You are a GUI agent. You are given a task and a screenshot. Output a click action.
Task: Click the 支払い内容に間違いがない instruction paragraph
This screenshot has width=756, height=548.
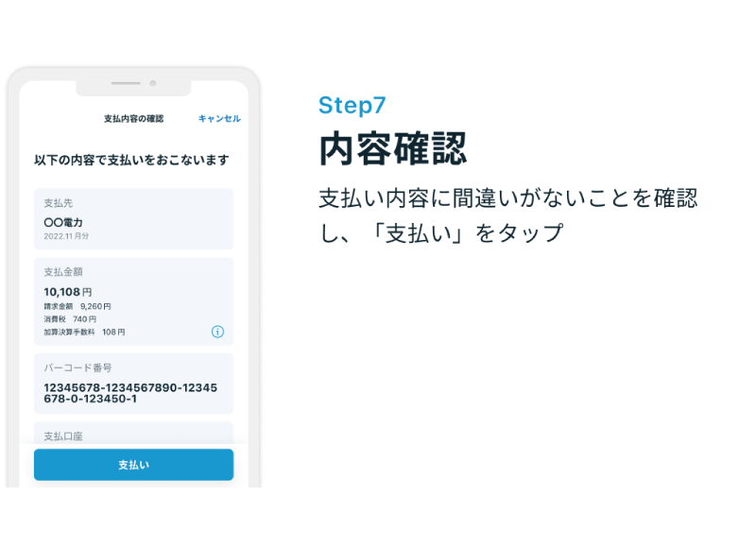(x=508, y=216)
